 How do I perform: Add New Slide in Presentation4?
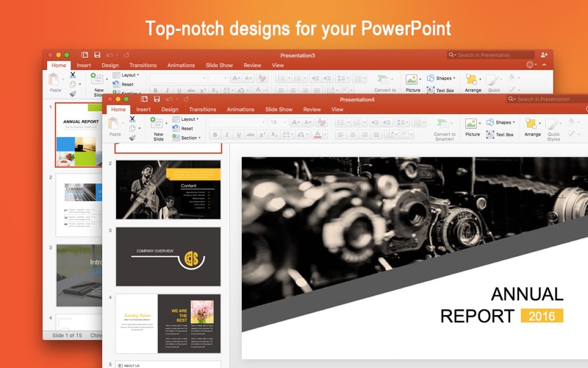[158, 128]
